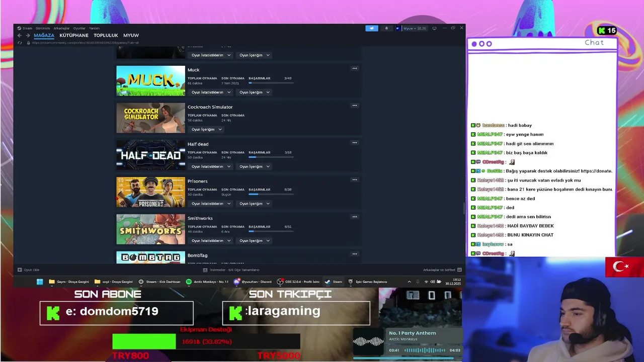The width and height of the screenshot is (644, 362).
Task: Open the Prisoners game thumbnail
Action: (x=150, y=192)
